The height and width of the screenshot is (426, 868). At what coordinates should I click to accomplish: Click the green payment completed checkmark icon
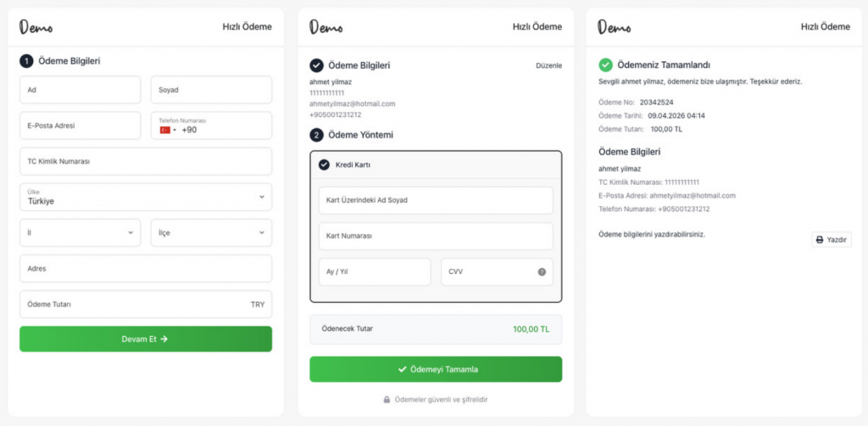point(605,64)
